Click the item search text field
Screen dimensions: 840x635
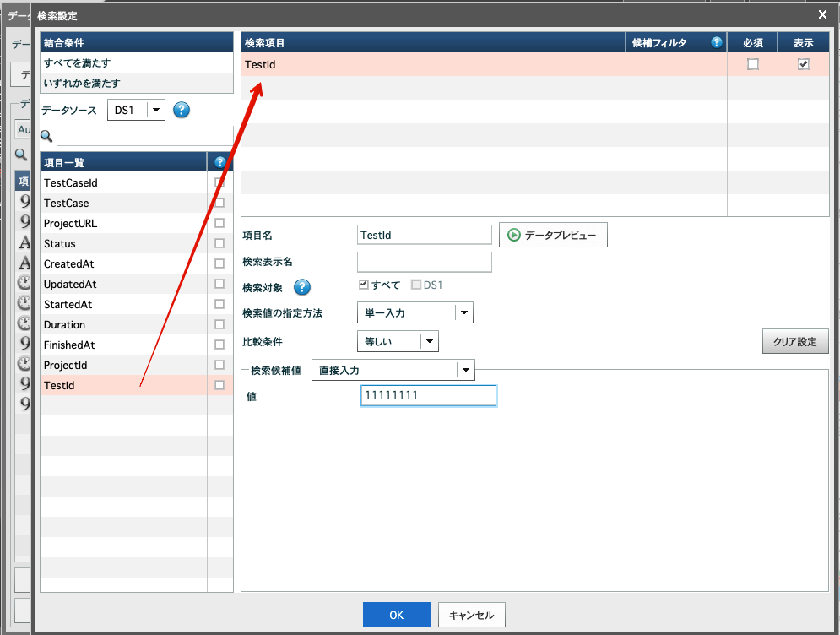tap(144, 136)
